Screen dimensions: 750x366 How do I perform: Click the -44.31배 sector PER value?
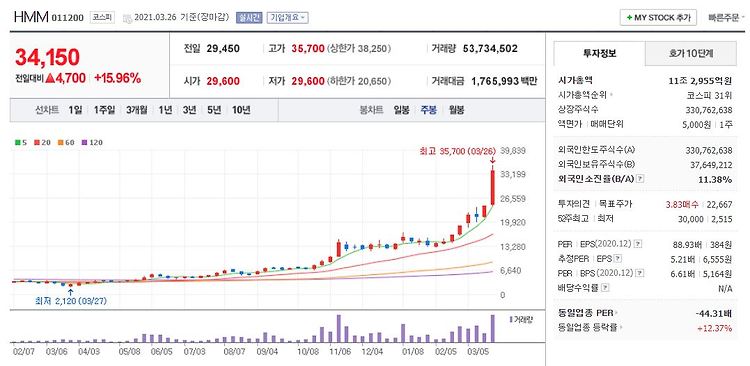coord(715,313)
